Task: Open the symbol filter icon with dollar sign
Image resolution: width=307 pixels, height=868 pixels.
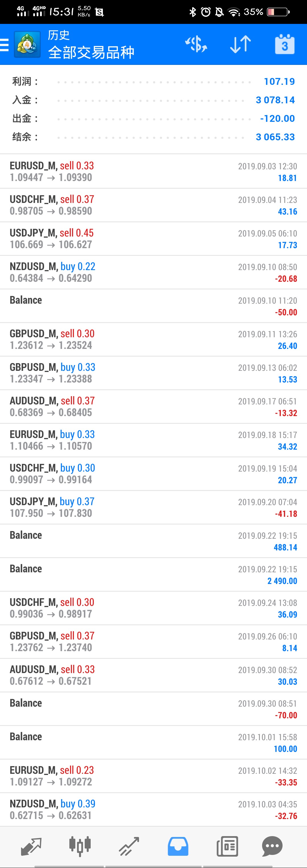Action: pos(196,44)
